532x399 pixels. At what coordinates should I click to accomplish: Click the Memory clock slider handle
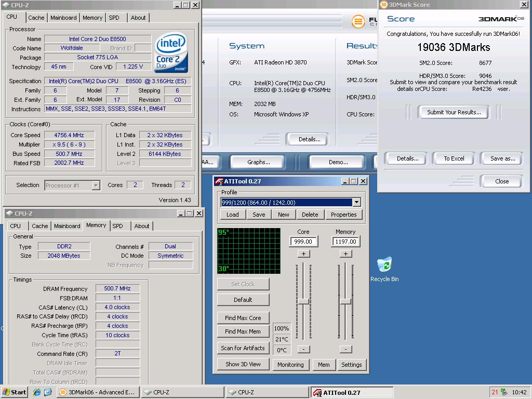(x=345, y=301)
